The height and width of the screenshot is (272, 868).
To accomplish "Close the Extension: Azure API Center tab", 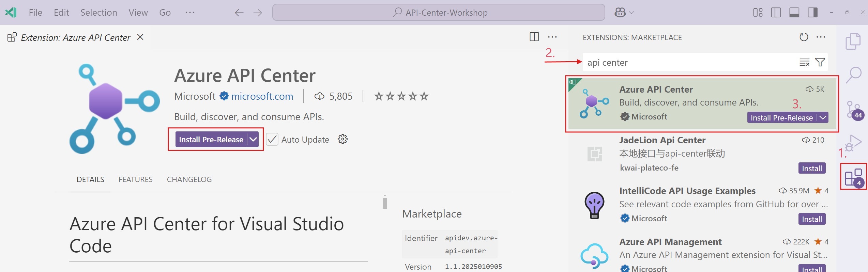I will click(x=140, y=37).
